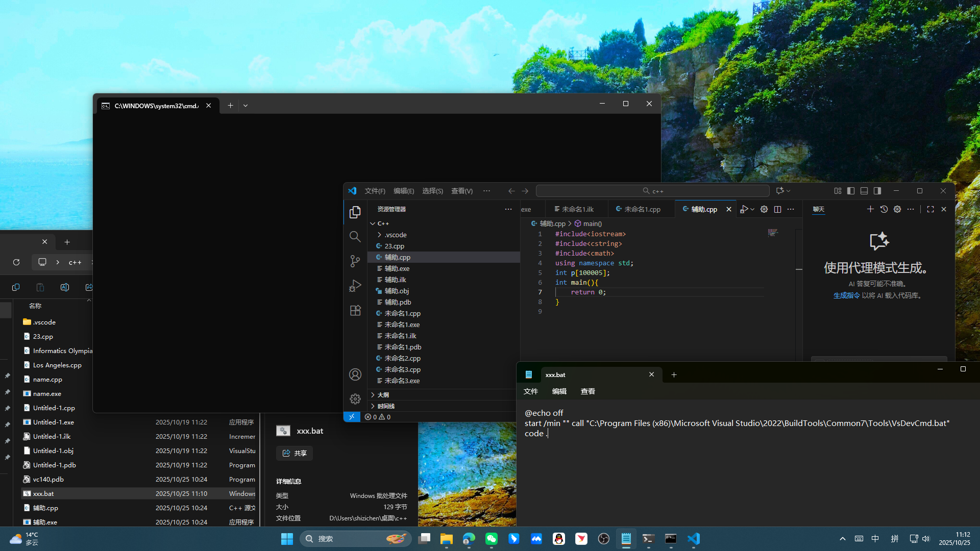Open 文件(F) menu in VS Code
The image size is (980, 551).
(375, 191)
